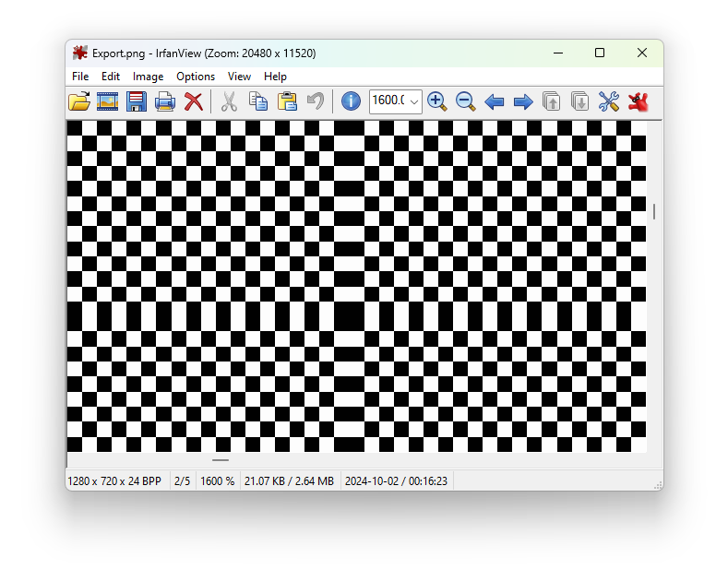Image resolution: width=728 pixels, height=569 pixels.
Task: Open the Options menu
Action: pos(196,77)
